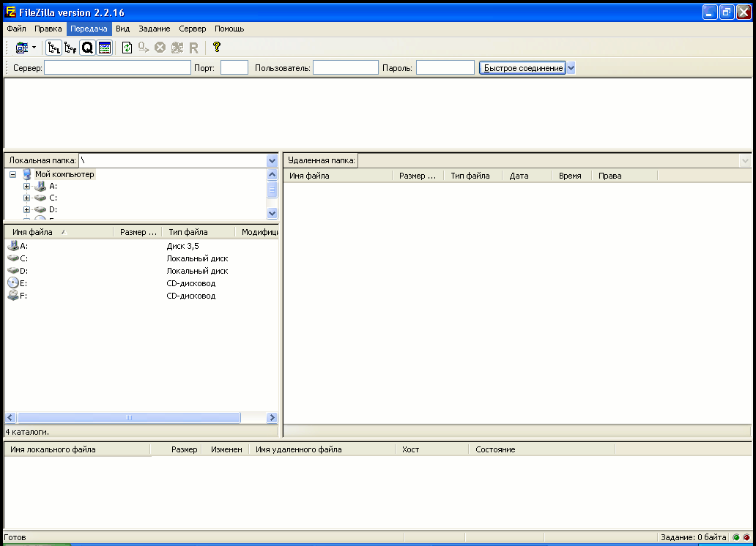Open the Быстрое соединение history dropdown arrow
Screen dimensions: 756x546
[x=571, y=68]
